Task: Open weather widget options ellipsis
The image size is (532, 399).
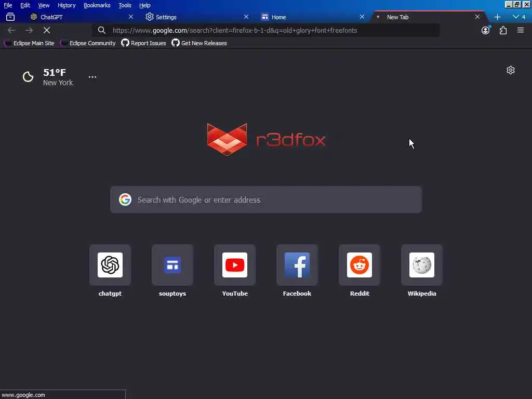Action: 92,77
